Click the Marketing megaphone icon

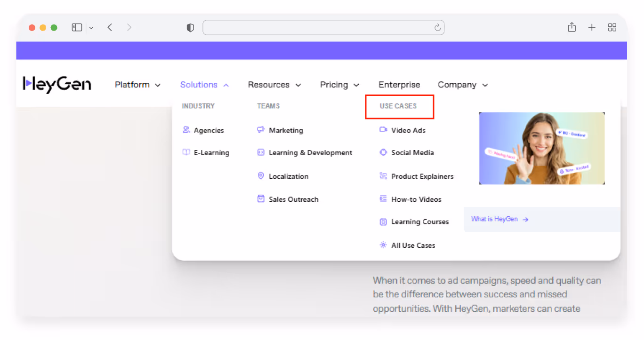pyautogui.click(x=261, y=130)
